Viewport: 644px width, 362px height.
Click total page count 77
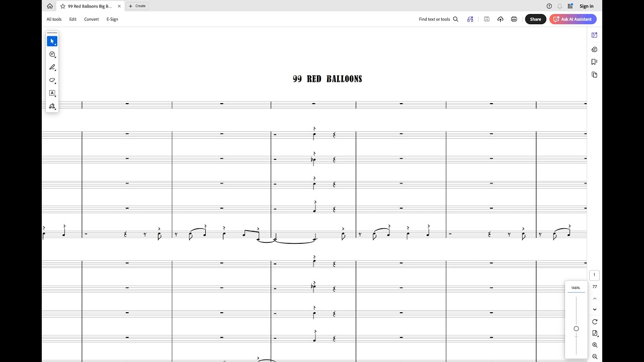(x=594, y=287)
